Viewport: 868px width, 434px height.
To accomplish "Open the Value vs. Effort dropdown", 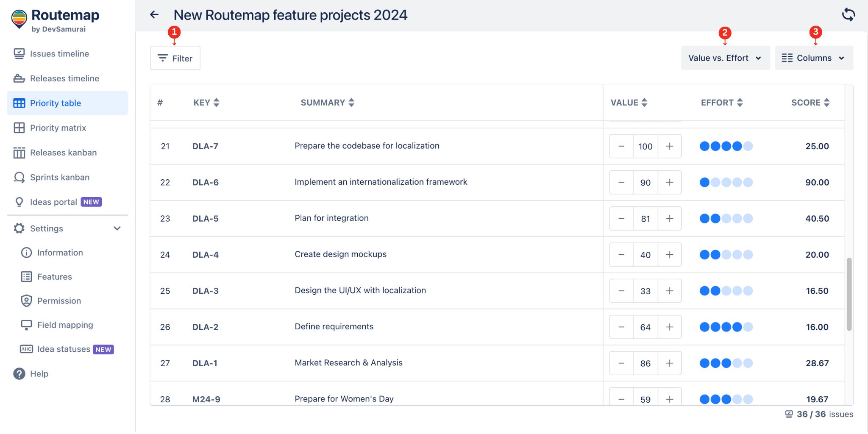I will 725,58.
